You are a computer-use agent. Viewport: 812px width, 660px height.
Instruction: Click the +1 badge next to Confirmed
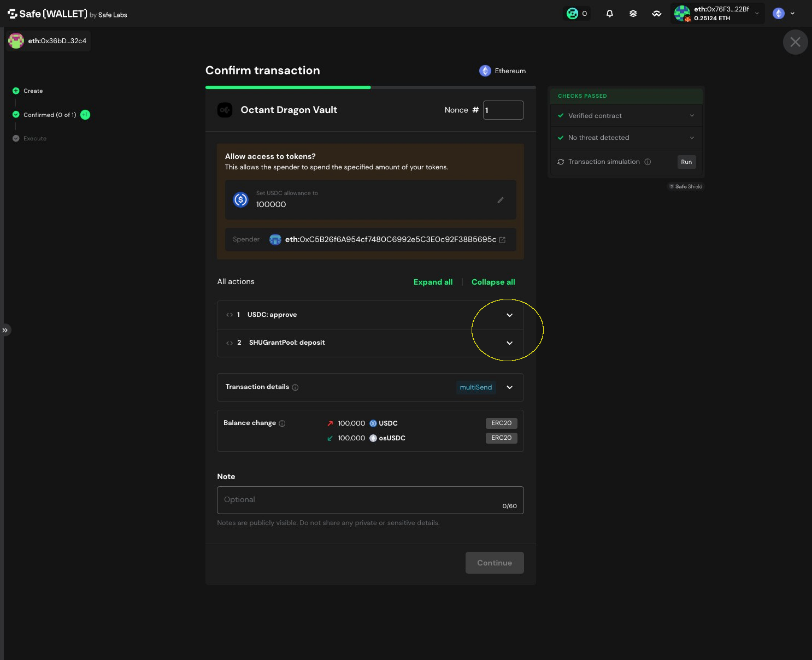[x=85, y=115]
